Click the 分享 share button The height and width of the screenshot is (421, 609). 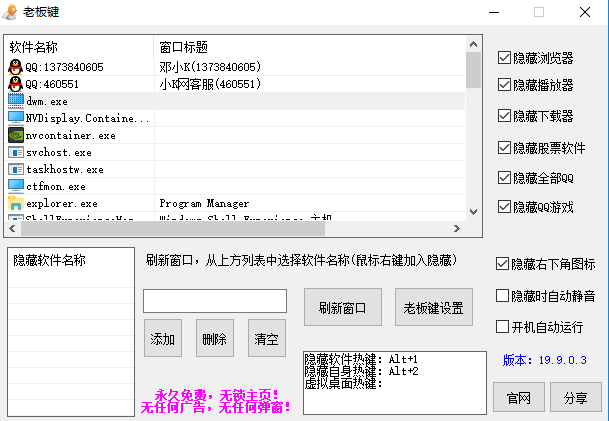[576, 397]
